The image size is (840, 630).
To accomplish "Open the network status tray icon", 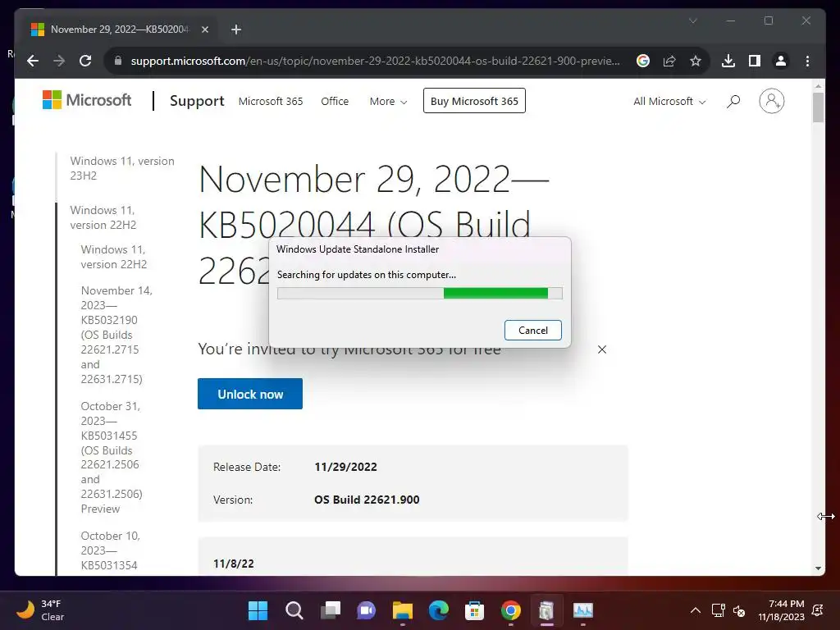I will click(718, 610).
